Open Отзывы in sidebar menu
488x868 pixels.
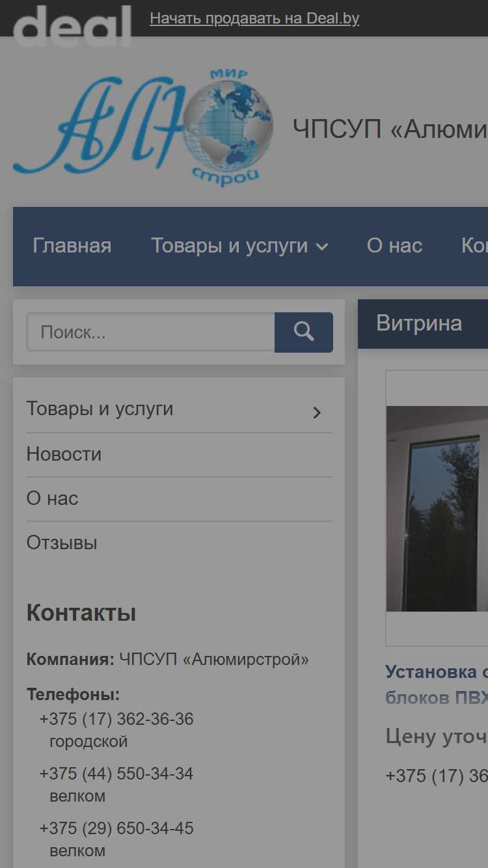[x=62, y=543]
